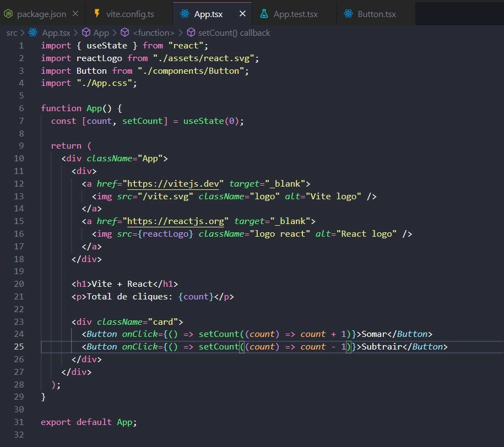Switch to the Button.tsx tab
The image size is (504, 447).
[377, 14]
